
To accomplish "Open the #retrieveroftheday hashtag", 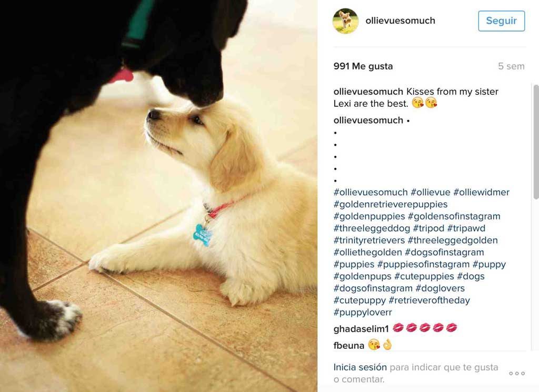I will click(429, 300).
